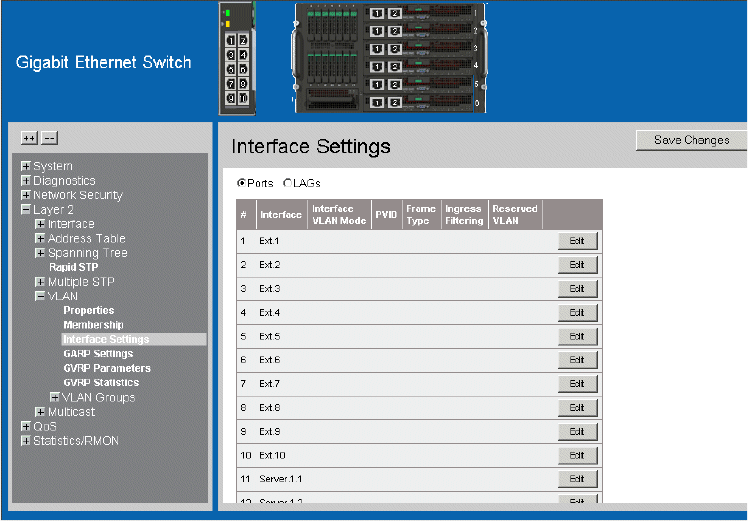Click the Save Changes button
The image size is (748, 521).
pos(691,140)
